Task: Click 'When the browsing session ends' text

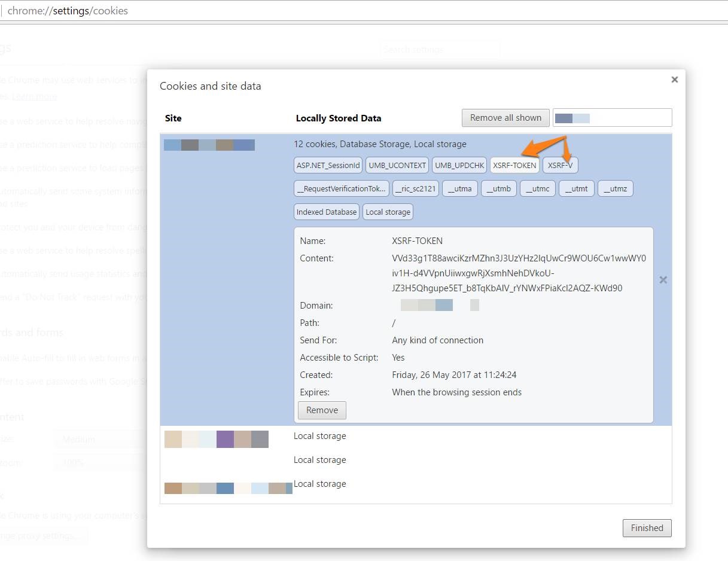Action: tap(456, 392)
